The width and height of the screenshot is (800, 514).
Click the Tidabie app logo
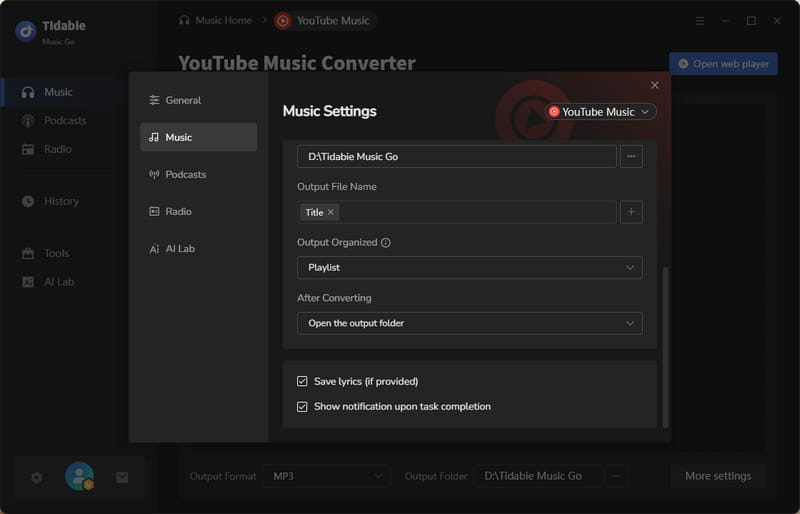pos(26,31)
